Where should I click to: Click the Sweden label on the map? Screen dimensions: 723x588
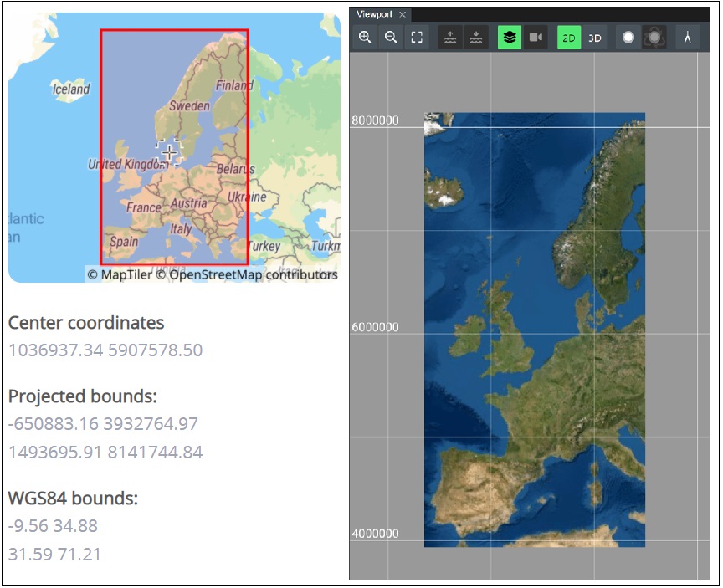pos(189,105)
